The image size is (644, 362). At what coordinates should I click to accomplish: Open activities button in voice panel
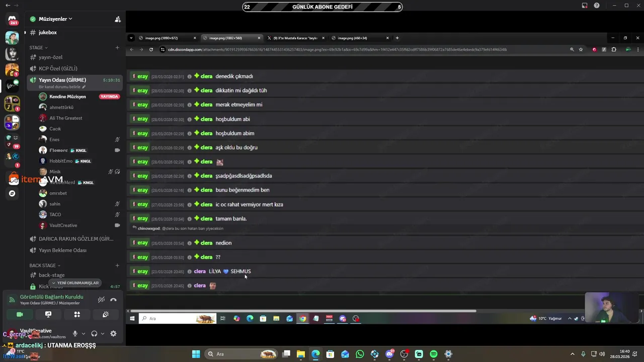[x=77, y=314]
